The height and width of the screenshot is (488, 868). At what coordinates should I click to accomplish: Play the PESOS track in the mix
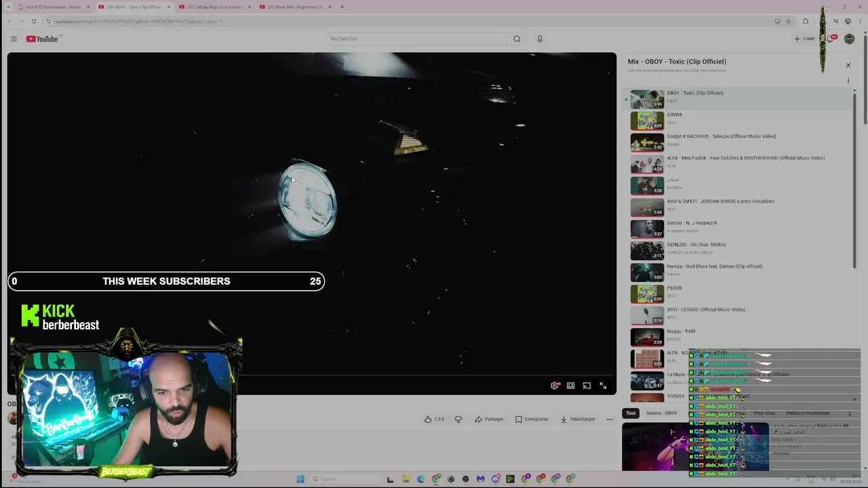(738, 294)
